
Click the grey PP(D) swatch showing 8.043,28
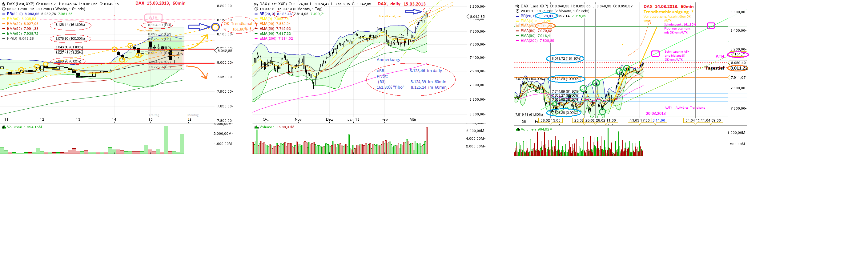pos(4,38)
